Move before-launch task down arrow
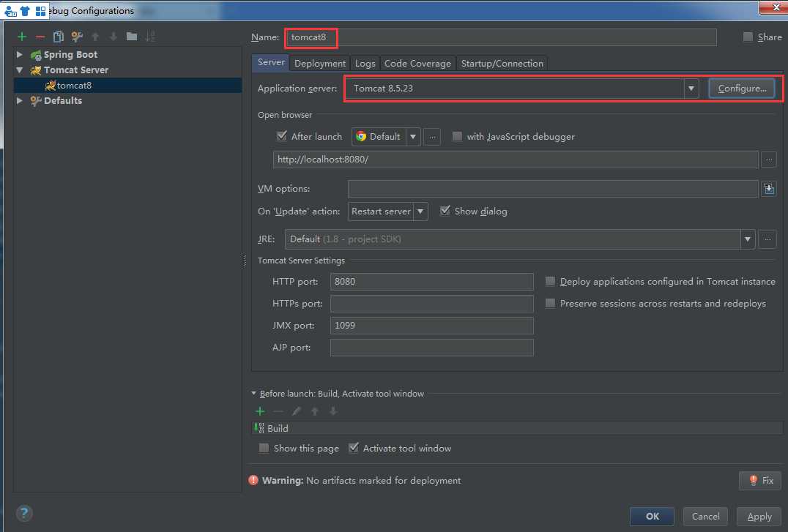 coord(333,411)
